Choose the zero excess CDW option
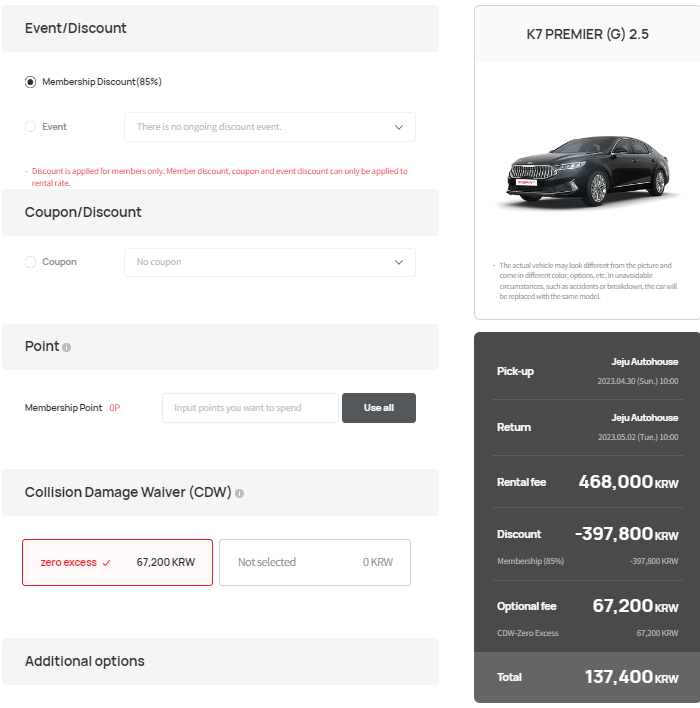The image size is (700, 708). [x=117, y=562]
